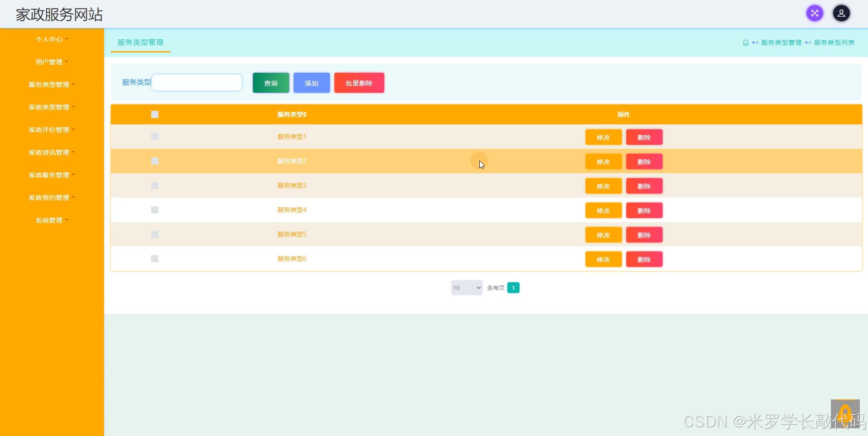Click 修改 for 服务类型6

tap(603, 259)
